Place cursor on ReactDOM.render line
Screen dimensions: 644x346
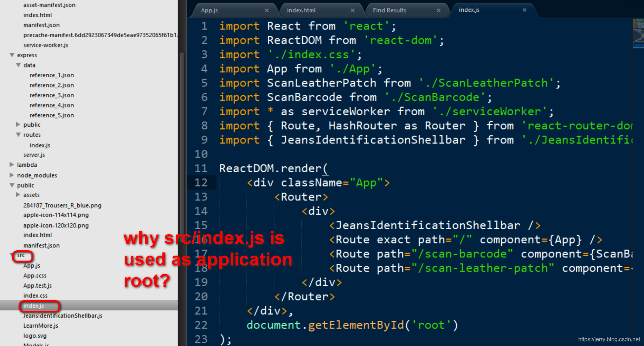(x=273, y=168)
